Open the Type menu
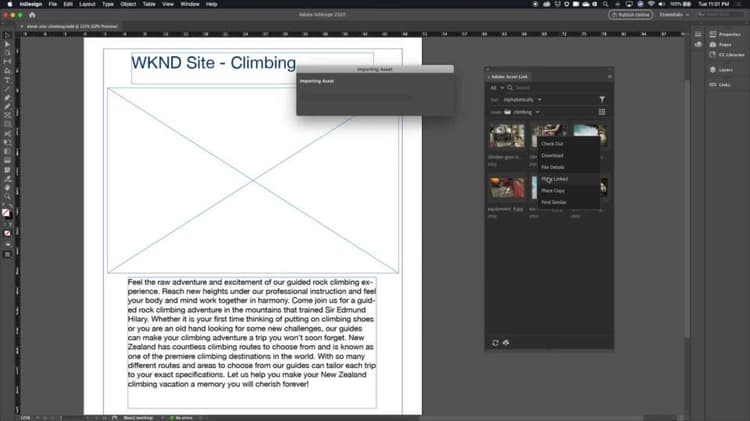 108,4
